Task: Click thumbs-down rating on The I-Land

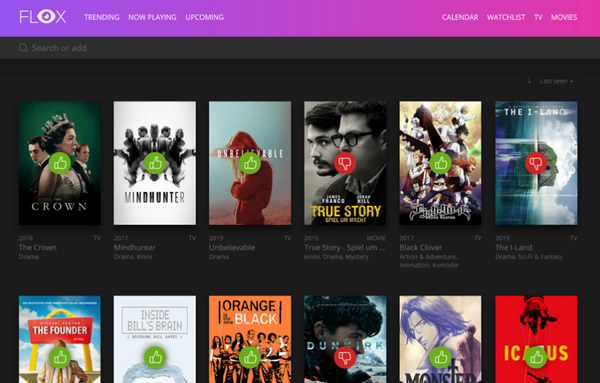Action: coord(536,163)
